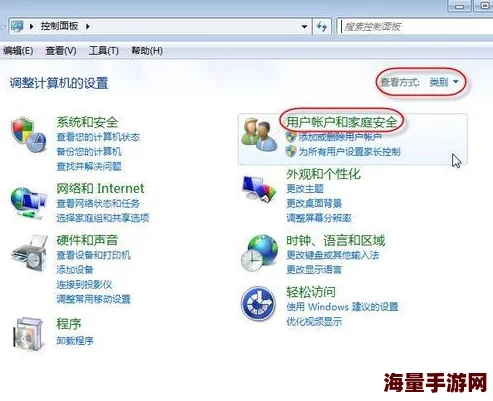This screenshot has height=401, width=493.
Task: Open the System and Security shield icon
Action: [x=29, y=134]
